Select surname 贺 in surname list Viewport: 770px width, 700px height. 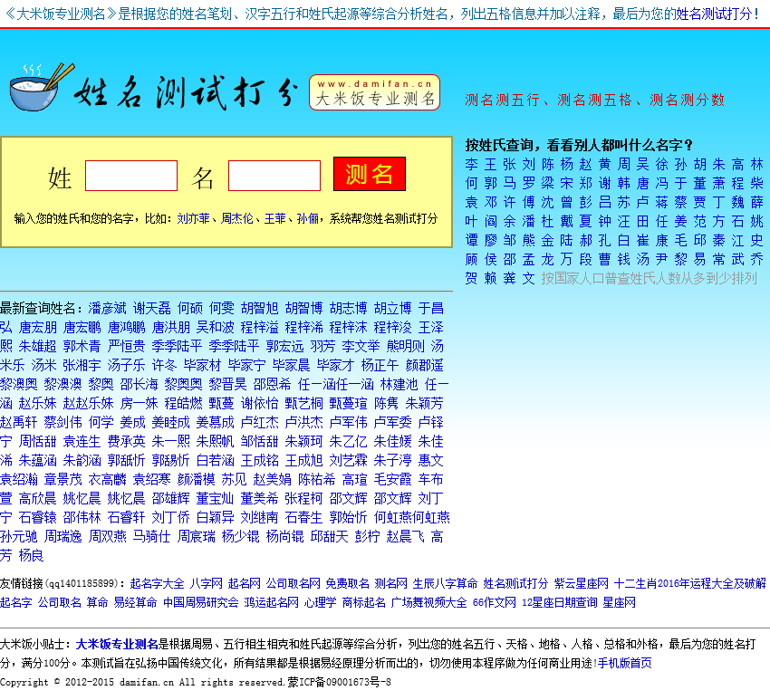coord(471,278)
